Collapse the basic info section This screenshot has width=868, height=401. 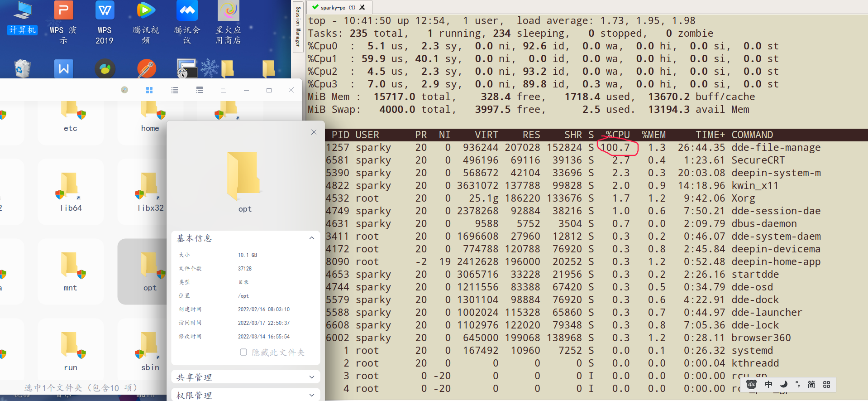(x=311, y=238)
